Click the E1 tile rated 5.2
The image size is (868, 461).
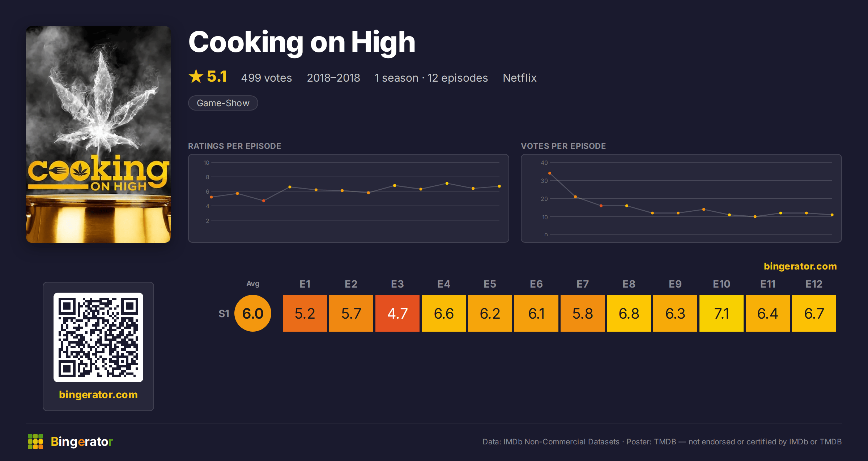pos(305,313)
